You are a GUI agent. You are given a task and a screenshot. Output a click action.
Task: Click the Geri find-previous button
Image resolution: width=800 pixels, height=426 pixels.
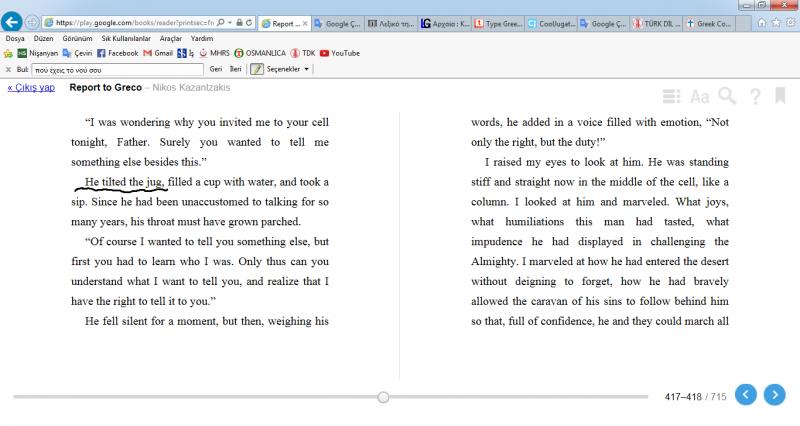coord(216,69)
